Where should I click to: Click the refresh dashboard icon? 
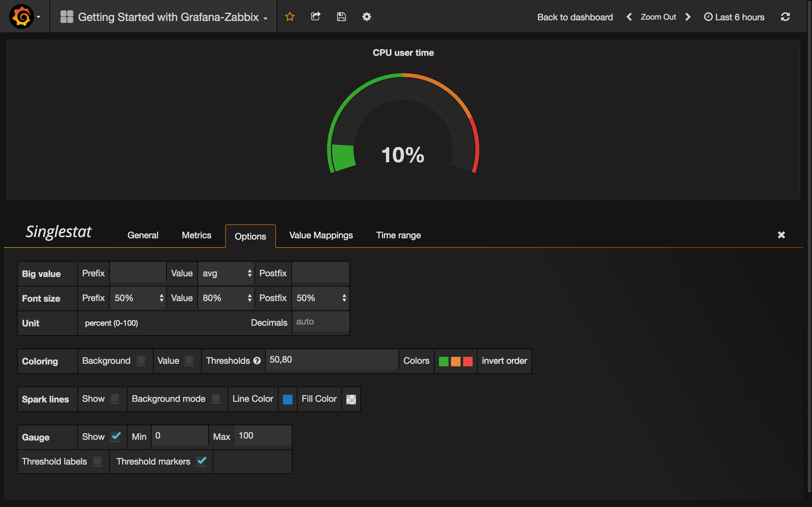click(785, 17)
